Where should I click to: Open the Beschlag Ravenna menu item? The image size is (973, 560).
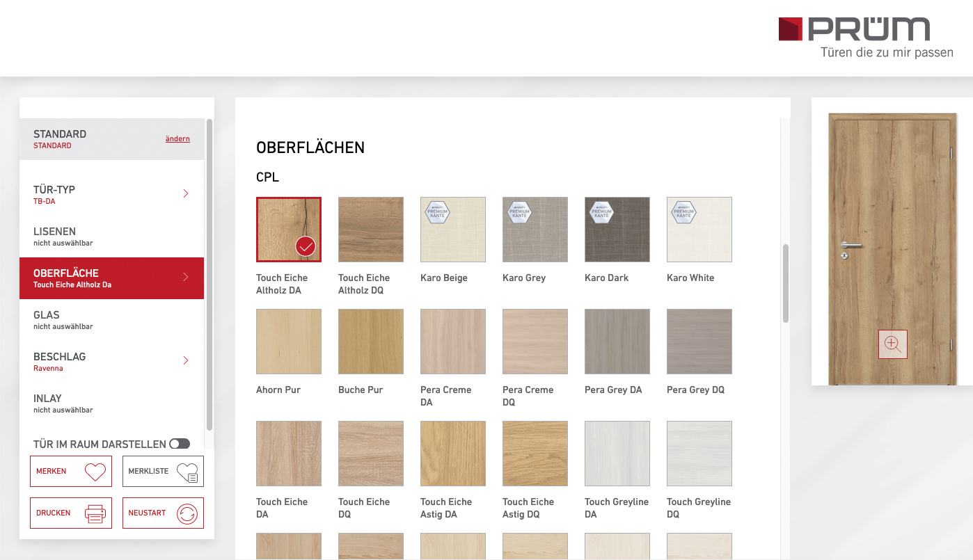pos(111,362)
